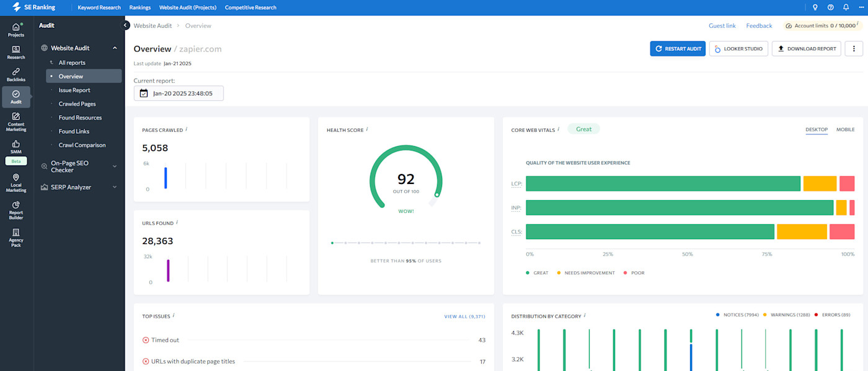Click the yellow CLS Needs Improvement segment
This screenshot has width=868, height=371.
tap(802, 232)
